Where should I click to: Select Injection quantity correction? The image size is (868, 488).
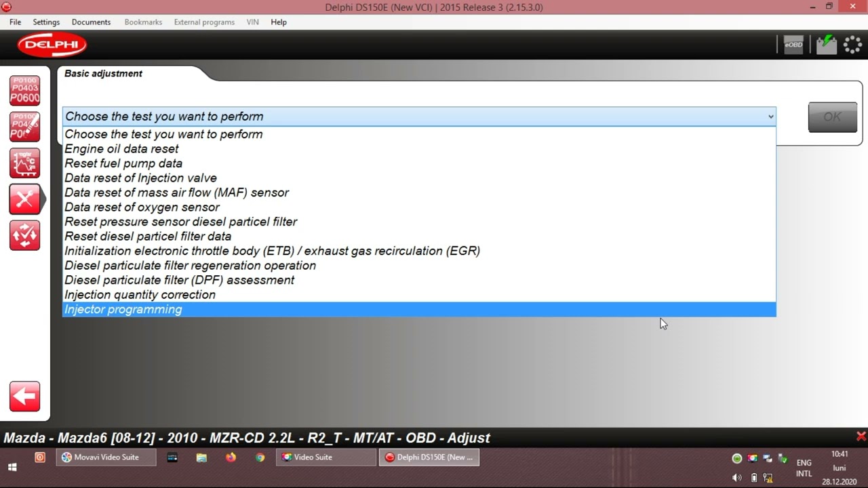[x=419, y=295]
